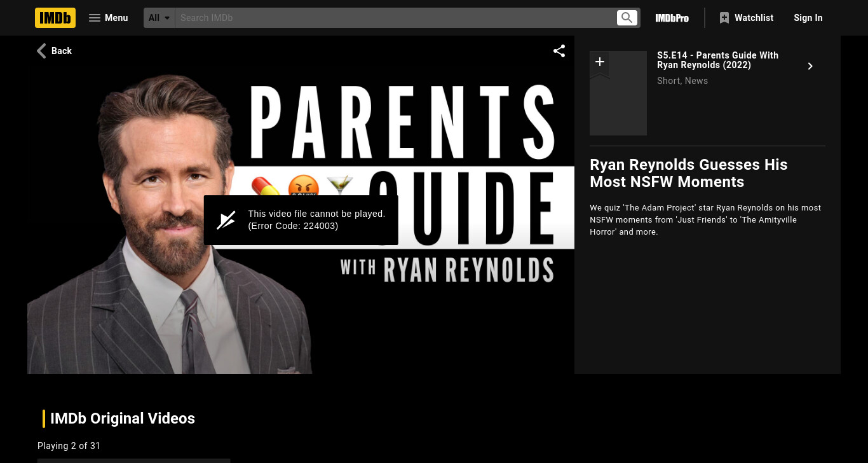Focus the Search IMDb input field
The height and width of the screenshot is (463, 868).
point(395,18)
